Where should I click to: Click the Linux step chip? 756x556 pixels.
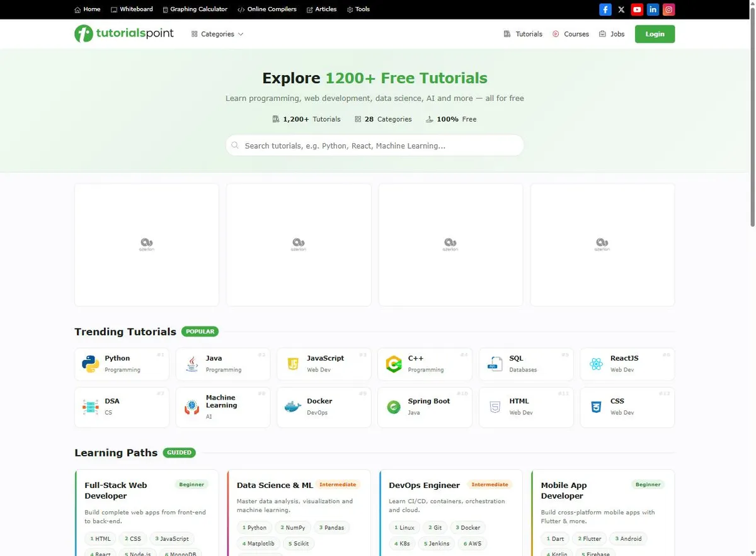pos(404,528)
